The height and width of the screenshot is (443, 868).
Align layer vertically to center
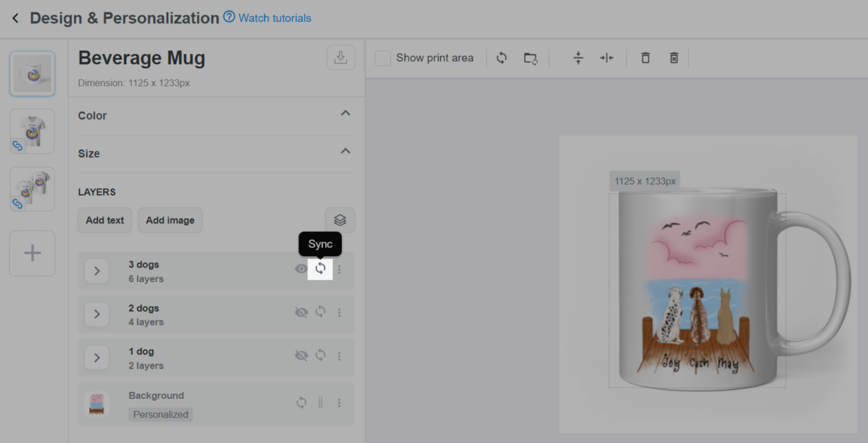point(578,58)
